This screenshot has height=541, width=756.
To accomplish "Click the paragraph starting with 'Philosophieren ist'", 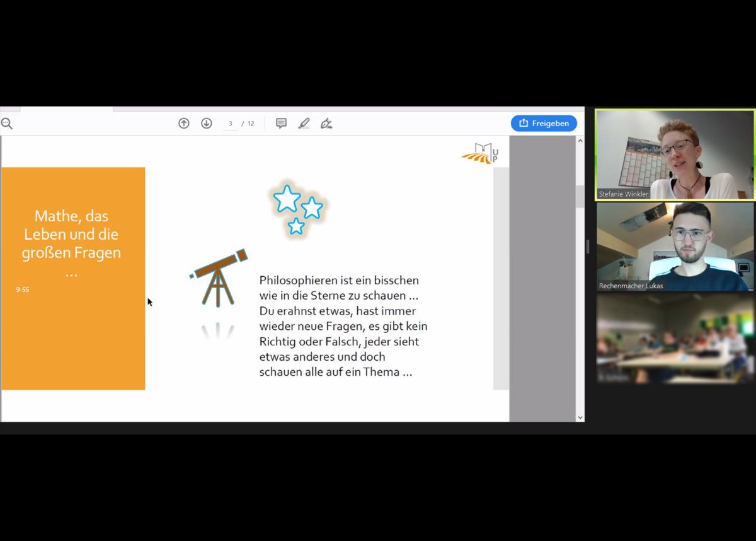I will tap(343, 326).
